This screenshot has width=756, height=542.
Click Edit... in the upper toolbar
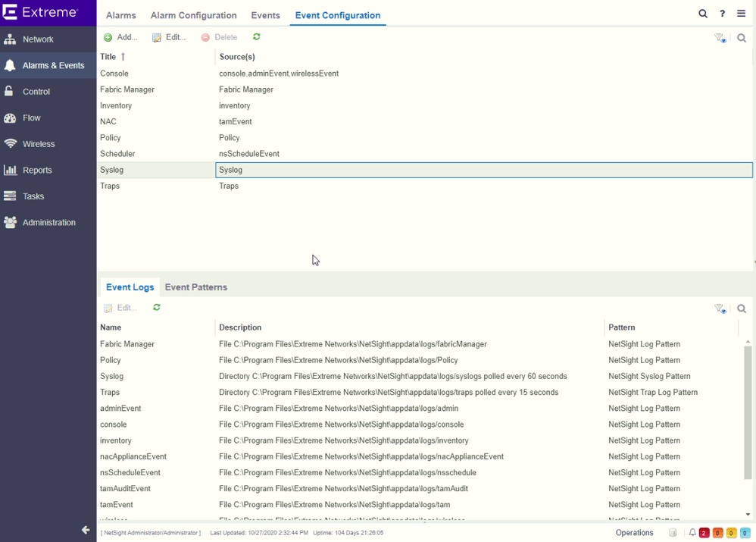pyautogui.click(x=169, y=37)
